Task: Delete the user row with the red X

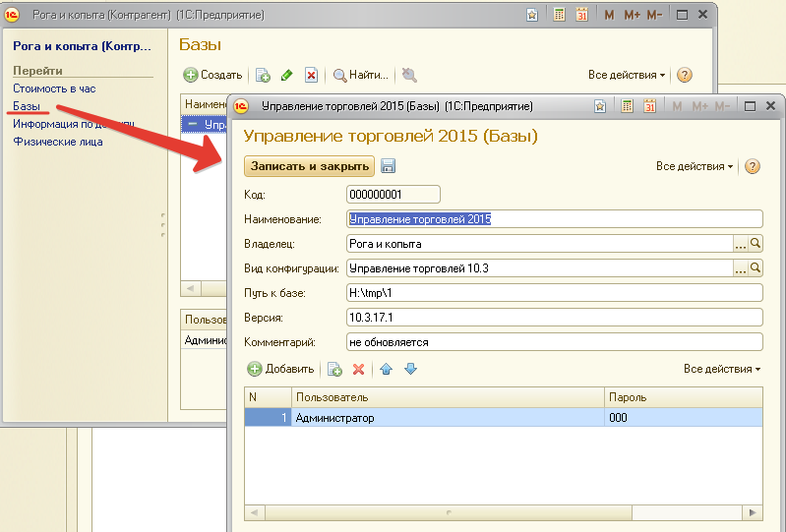Action: pyautogui.click(x=359, y=369)
